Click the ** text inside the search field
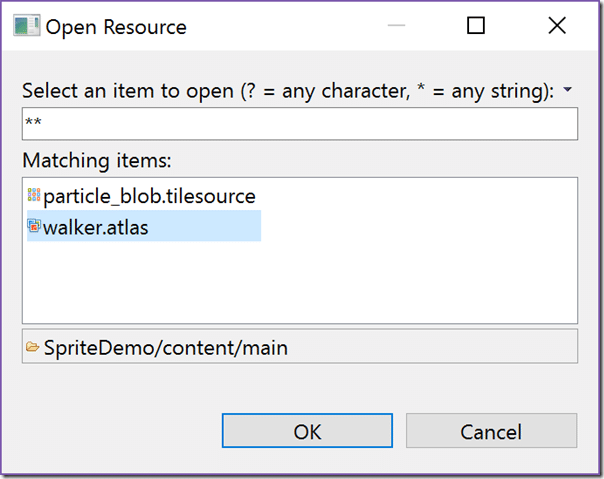The height and width of the screenshot is (479, 604). tap(33, 122)
